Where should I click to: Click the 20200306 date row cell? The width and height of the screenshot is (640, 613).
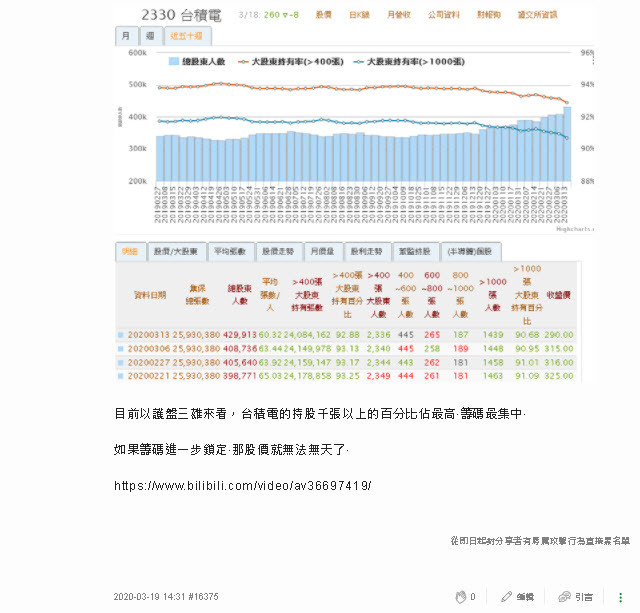coord(149,349)
